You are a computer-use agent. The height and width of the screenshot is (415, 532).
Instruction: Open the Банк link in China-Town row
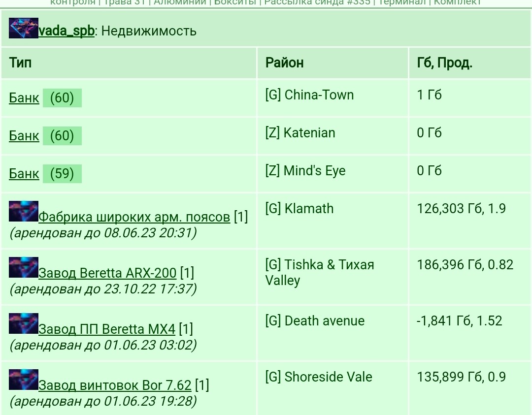pyautogui.click(x=24, y=97)
